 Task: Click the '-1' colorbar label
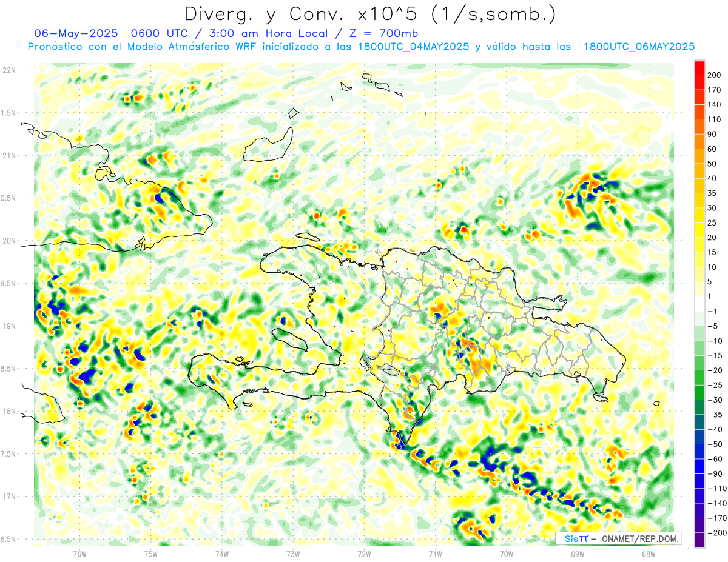click(x=713, y=312)
